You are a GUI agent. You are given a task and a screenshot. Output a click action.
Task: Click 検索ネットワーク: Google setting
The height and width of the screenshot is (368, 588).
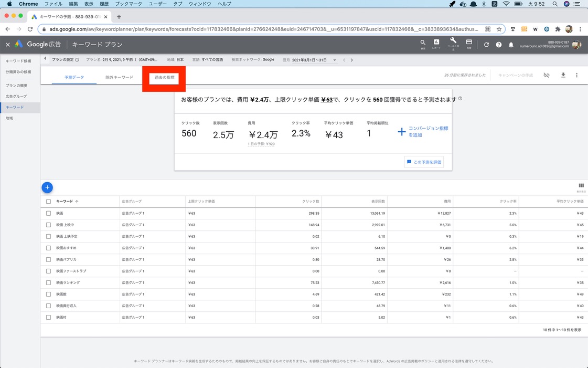(253, 60)
